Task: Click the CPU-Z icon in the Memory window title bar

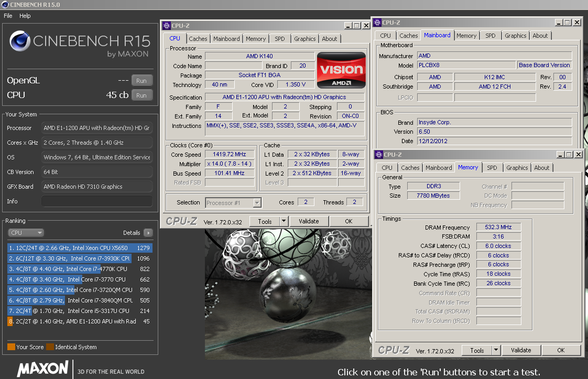Action: click(379, 155)
